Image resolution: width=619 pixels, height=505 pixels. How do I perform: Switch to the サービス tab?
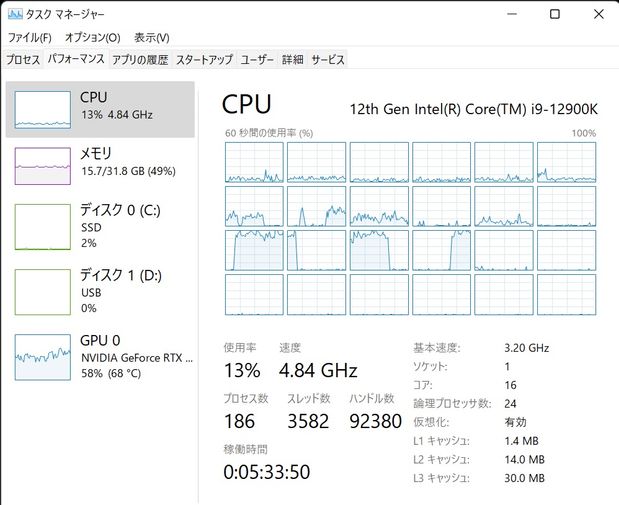coord(328,60)
